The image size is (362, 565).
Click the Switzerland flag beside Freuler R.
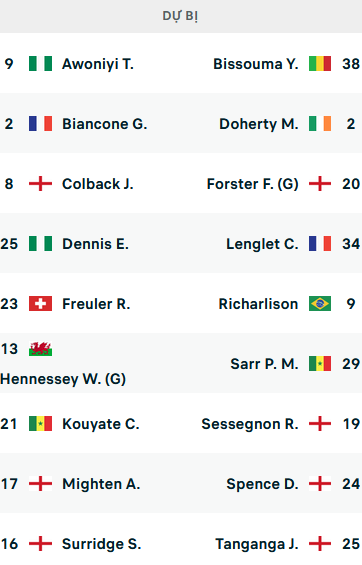click(40, 304)
